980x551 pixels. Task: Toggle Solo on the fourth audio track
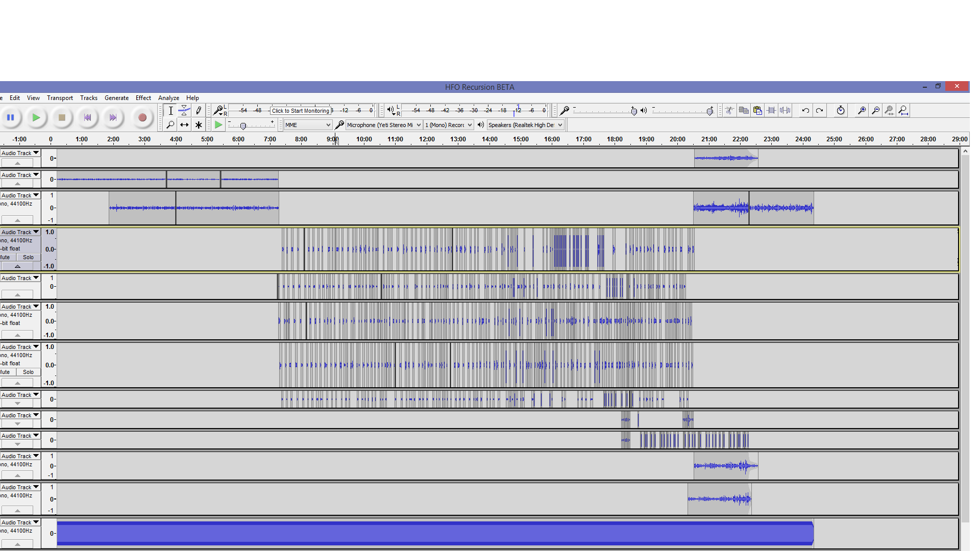click(x=28, y=257)
